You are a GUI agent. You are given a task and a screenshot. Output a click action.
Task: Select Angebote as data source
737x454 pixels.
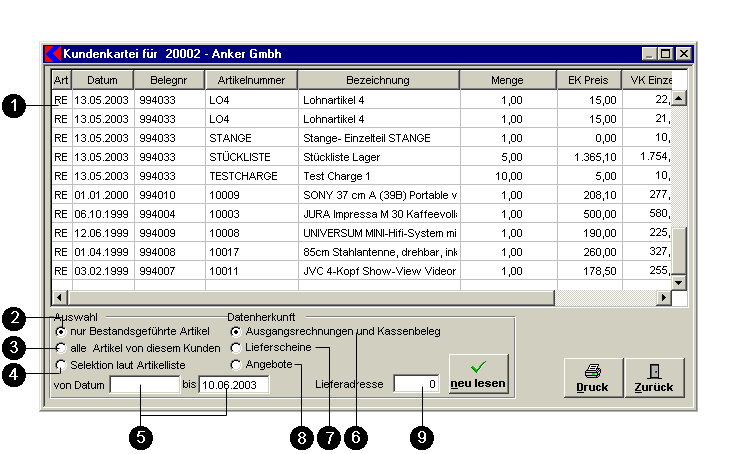coord(236,365)
